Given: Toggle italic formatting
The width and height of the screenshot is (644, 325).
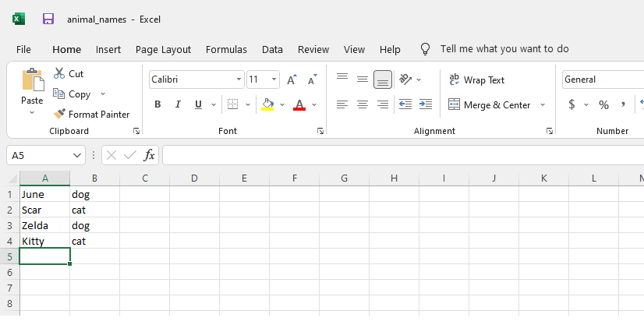Looking at the screenshot, I should point(178,104).
